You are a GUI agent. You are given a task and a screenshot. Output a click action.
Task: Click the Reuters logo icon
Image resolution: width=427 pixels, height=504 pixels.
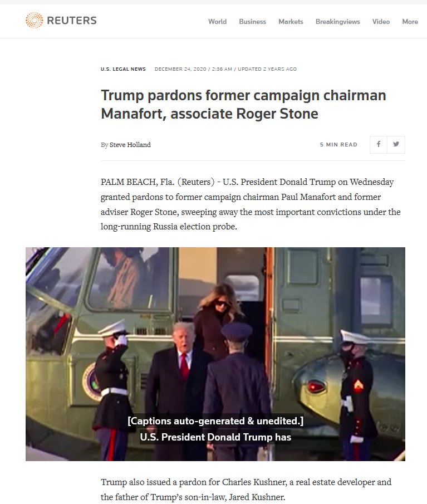point(34,20)
